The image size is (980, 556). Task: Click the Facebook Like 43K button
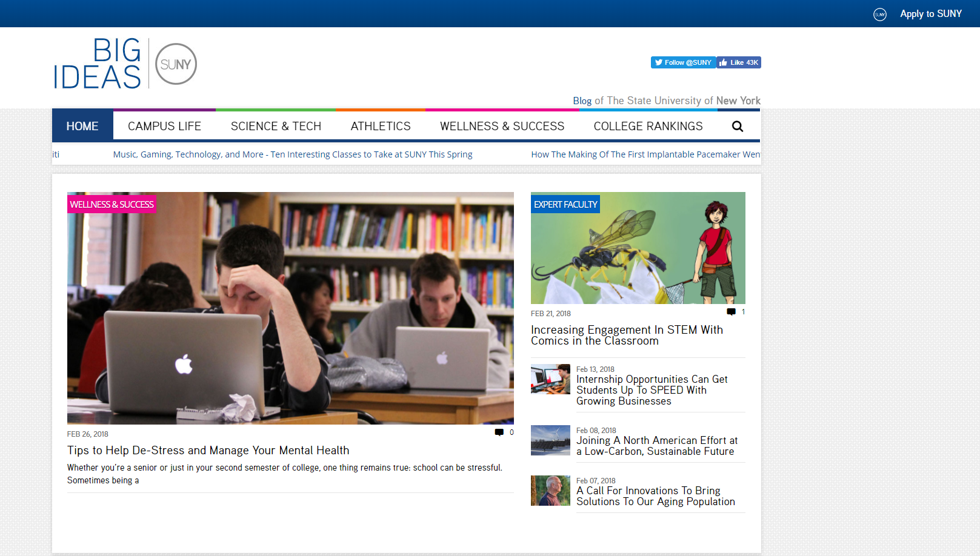tap(739, 62)
